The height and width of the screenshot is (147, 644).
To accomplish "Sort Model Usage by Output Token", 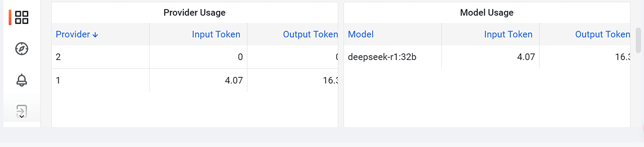I will coord(602,34).
